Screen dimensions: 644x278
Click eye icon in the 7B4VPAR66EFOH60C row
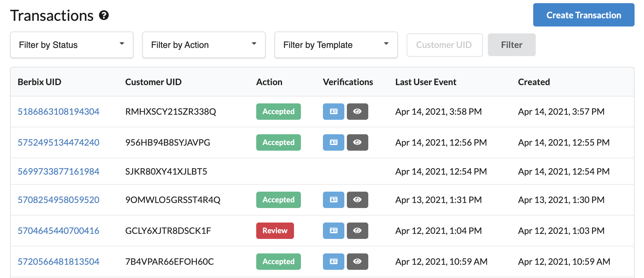coord(357,262)
